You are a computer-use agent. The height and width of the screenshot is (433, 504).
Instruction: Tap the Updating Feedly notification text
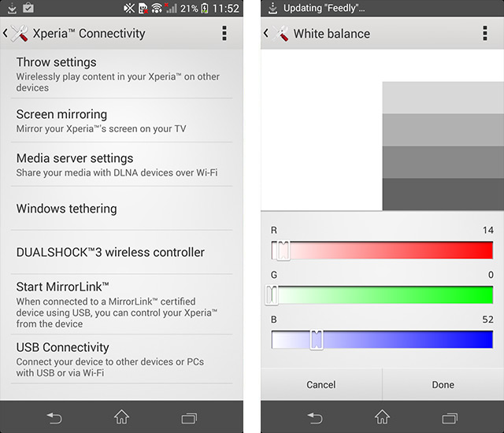click(324, 8)
